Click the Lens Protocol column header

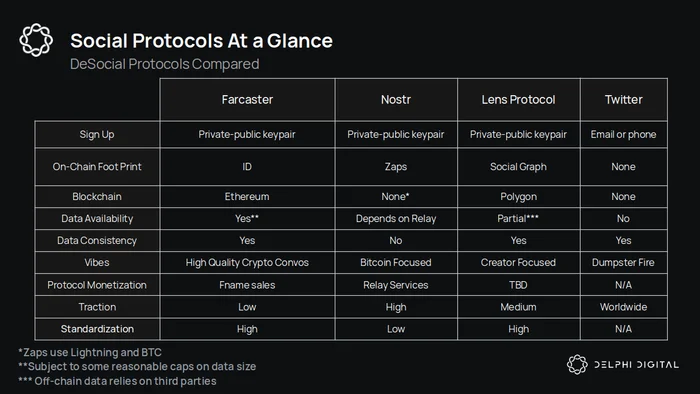[x=518, y=100]
